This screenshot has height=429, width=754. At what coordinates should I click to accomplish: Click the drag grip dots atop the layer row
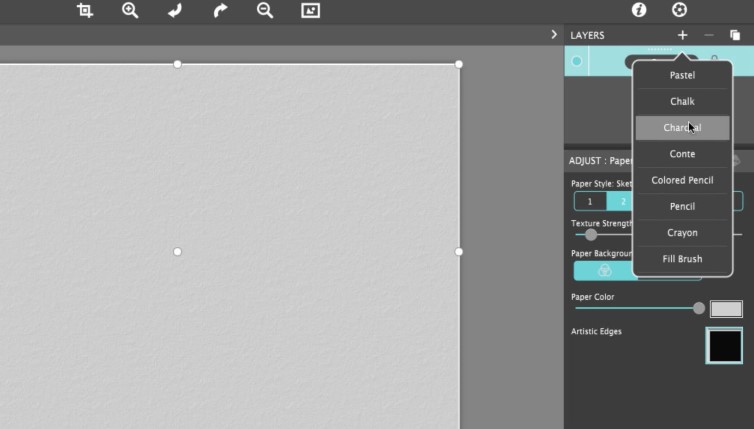click(x=660, y=49)
